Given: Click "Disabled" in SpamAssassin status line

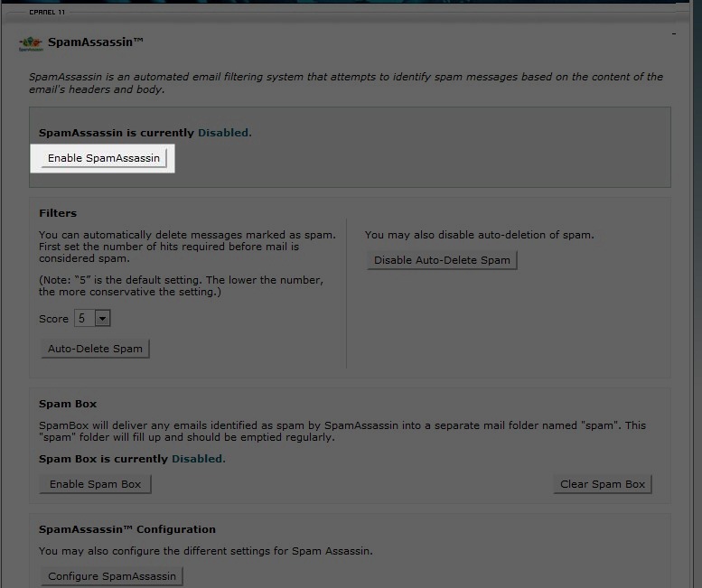Looking at the screenshot, I should tap(223, 133).
